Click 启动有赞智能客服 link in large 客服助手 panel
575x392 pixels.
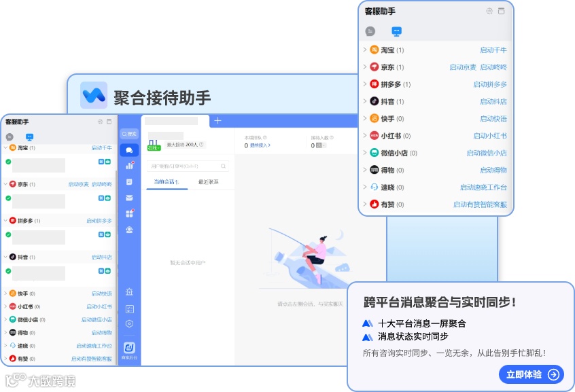[x=480, y=204]
